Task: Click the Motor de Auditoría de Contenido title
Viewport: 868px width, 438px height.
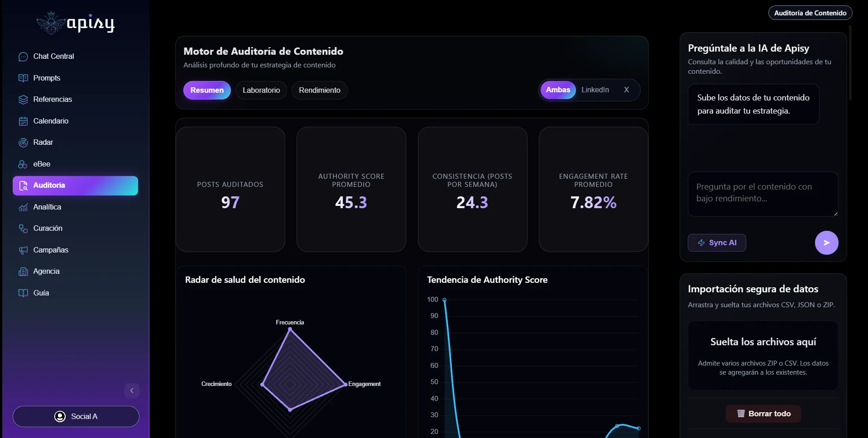Action: 263,51
